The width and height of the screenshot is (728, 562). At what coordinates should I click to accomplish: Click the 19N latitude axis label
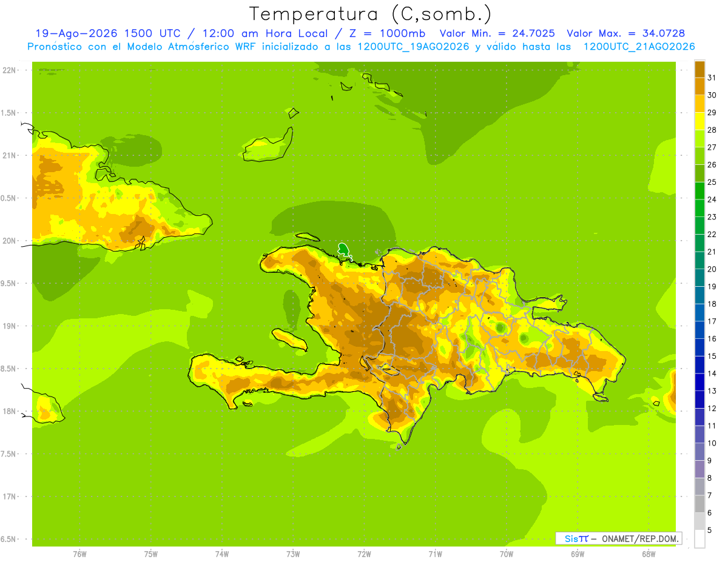click(x=10, y=326)
